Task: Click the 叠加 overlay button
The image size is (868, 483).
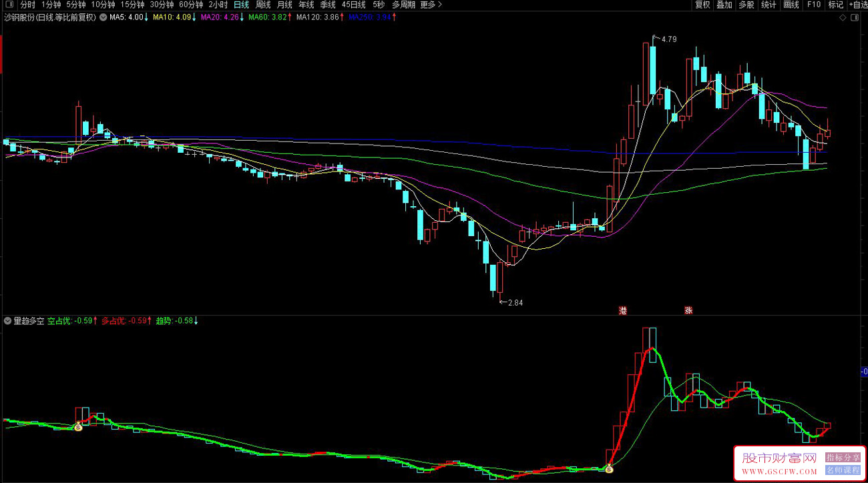Action: click(x=724, y=5)
